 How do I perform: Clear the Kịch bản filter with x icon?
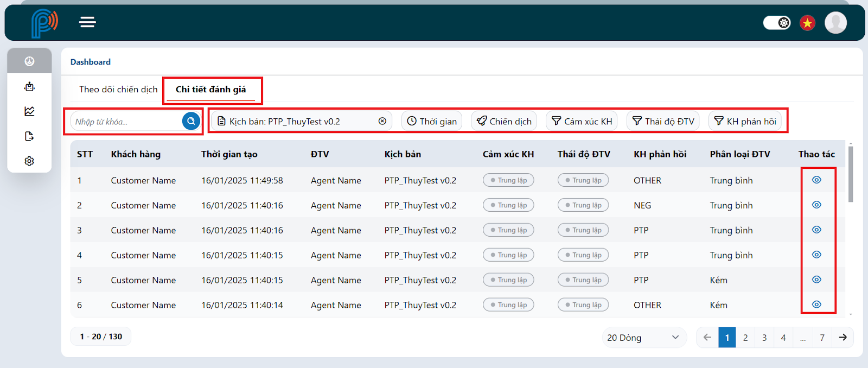[382, 121]
